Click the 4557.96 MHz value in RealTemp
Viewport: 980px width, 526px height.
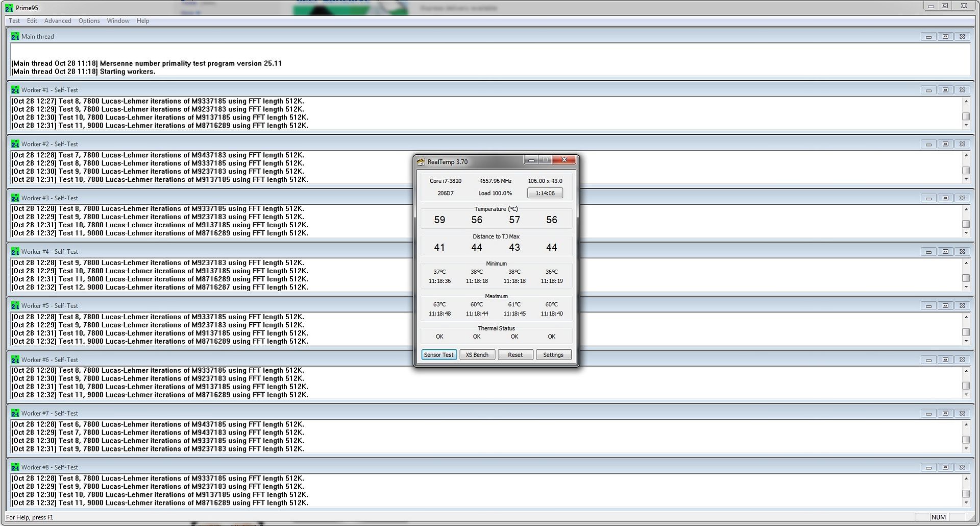point(495,181)
